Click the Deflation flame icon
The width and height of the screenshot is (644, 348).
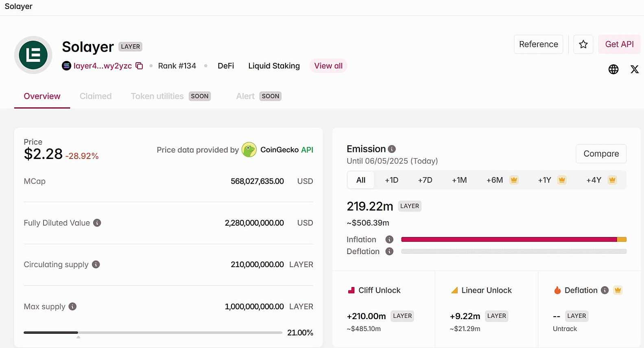click(x=557, y=290)
